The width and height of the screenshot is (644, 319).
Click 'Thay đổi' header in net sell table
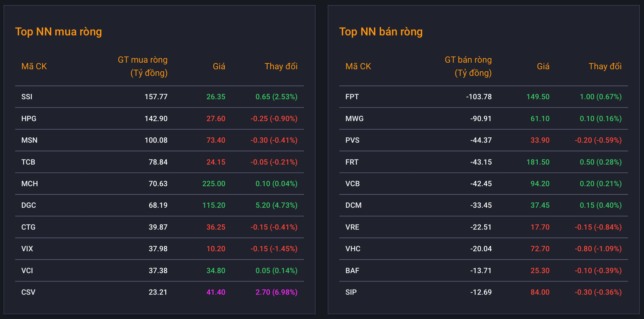pos(605,66)
